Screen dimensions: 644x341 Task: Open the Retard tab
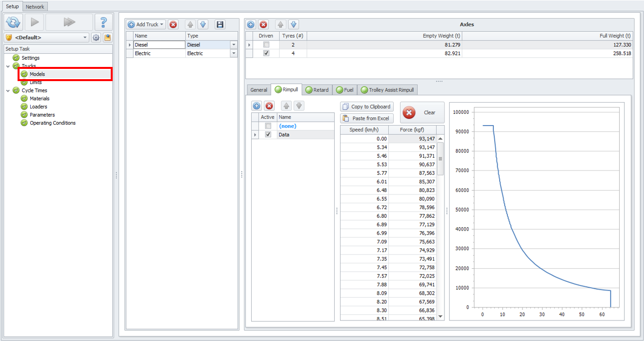(x=317, y=90)
